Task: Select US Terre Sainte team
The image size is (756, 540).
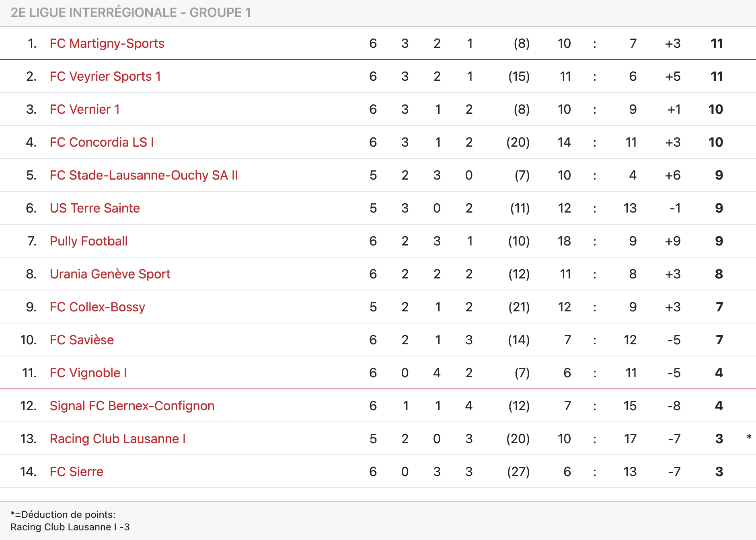Action: pyautogui.click(x=95, y=208)
